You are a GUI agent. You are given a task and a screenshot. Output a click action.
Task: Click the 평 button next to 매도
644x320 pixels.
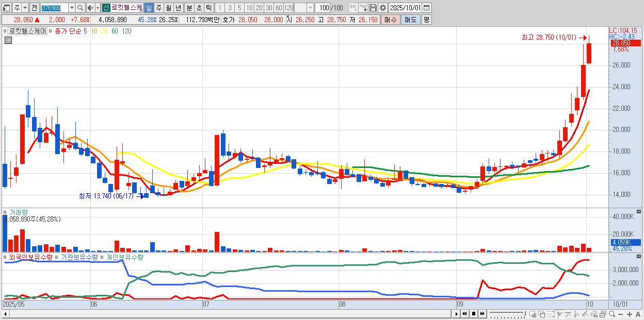426,20
